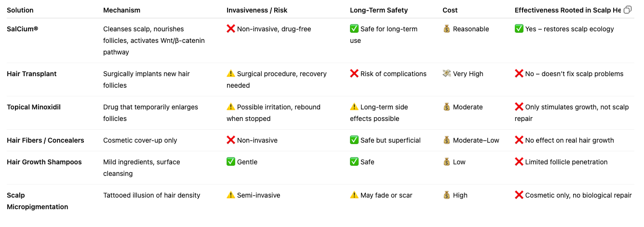Click warning icon beside 'May fade or scar'
This screenshot has height=227, width=644.
pyautogui.click(x=354, y=195)
